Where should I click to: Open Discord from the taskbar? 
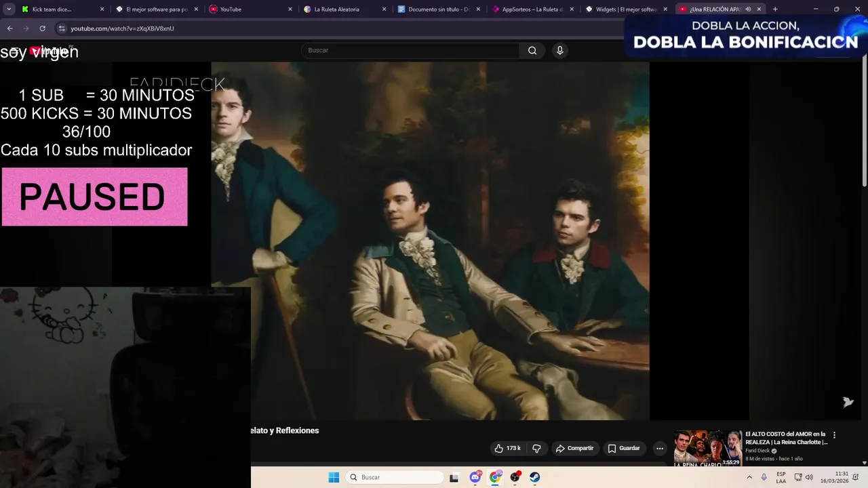475,477
